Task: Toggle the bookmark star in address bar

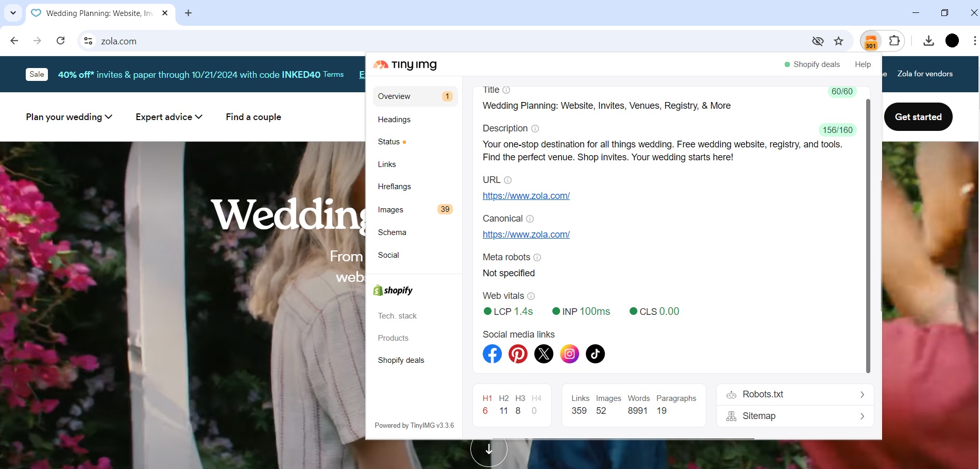Action: (x=838, y=41)
